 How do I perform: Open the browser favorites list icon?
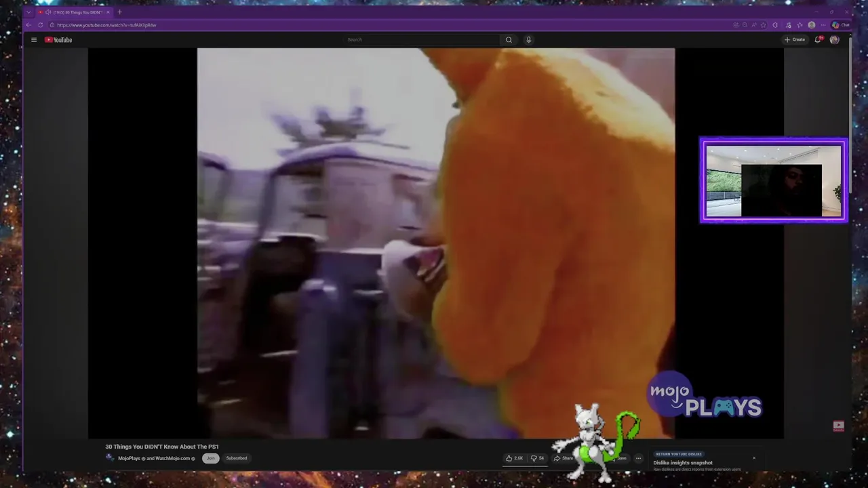click(800, 25)
